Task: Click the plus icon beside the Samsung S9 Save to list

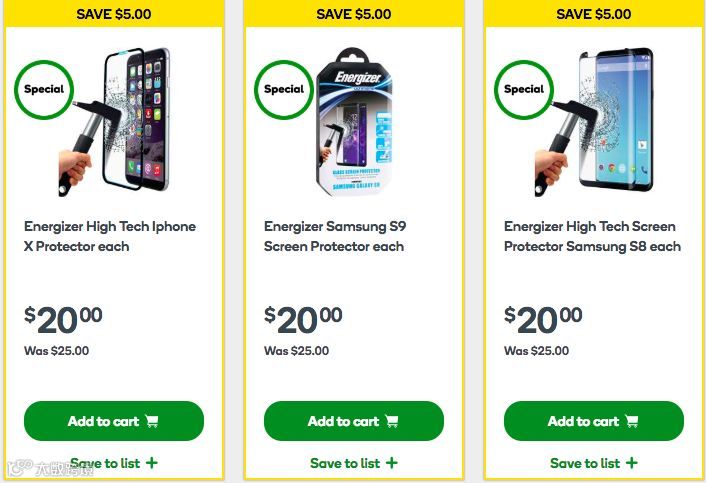Action: coord(392,463)
